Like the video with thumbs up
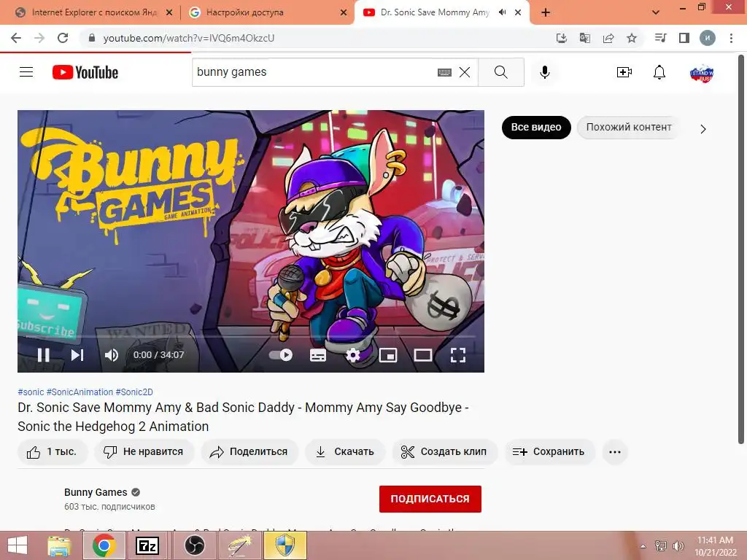 (53, 452)
